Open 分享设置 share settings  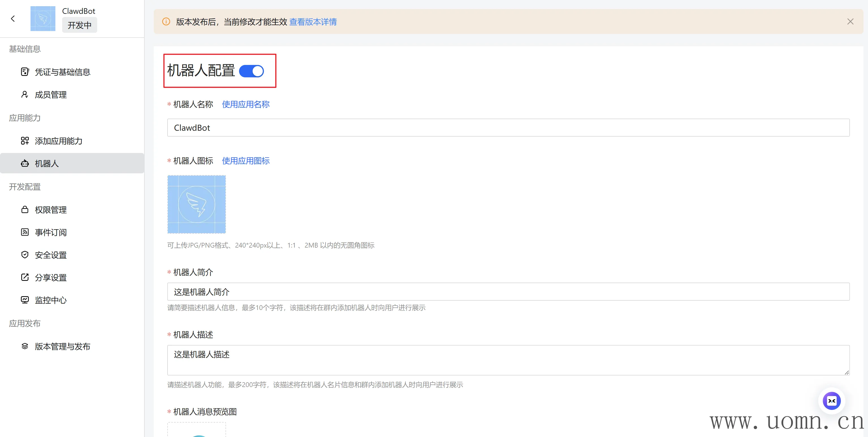pos(51,278)
